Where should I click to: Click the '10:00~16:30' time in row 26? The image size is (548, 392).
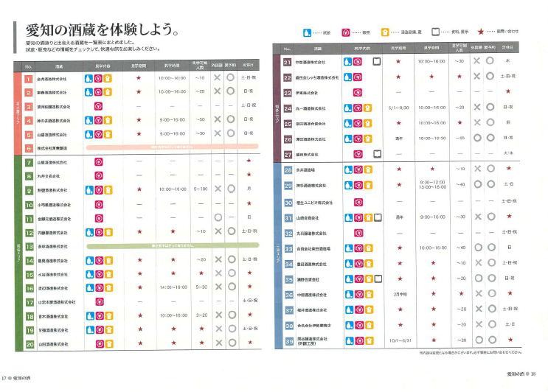432,139
